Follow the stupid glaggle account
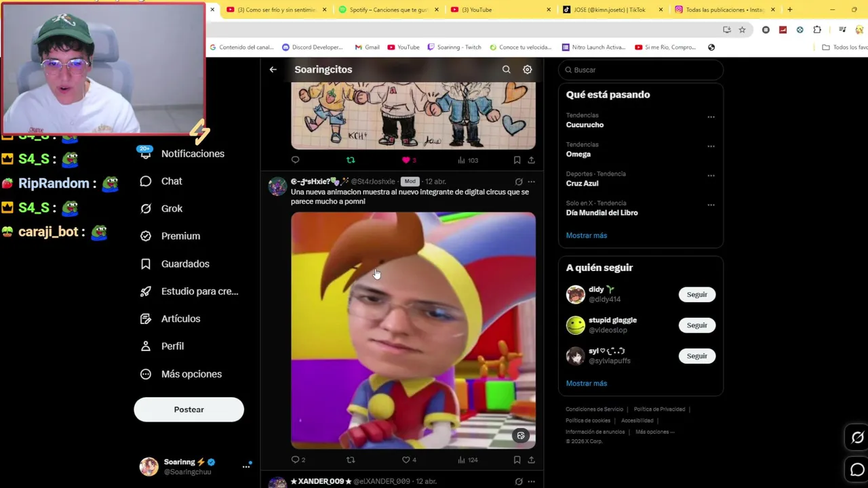Image resolution: width=868 pixels, height=488 pixels. [x=696, y=325]
